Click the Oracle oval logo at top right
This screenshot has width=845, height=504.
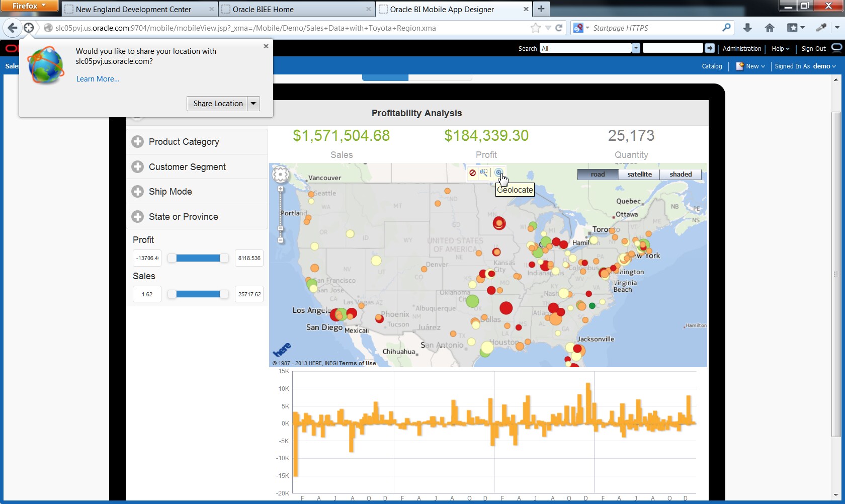click(x=837, y=48)
